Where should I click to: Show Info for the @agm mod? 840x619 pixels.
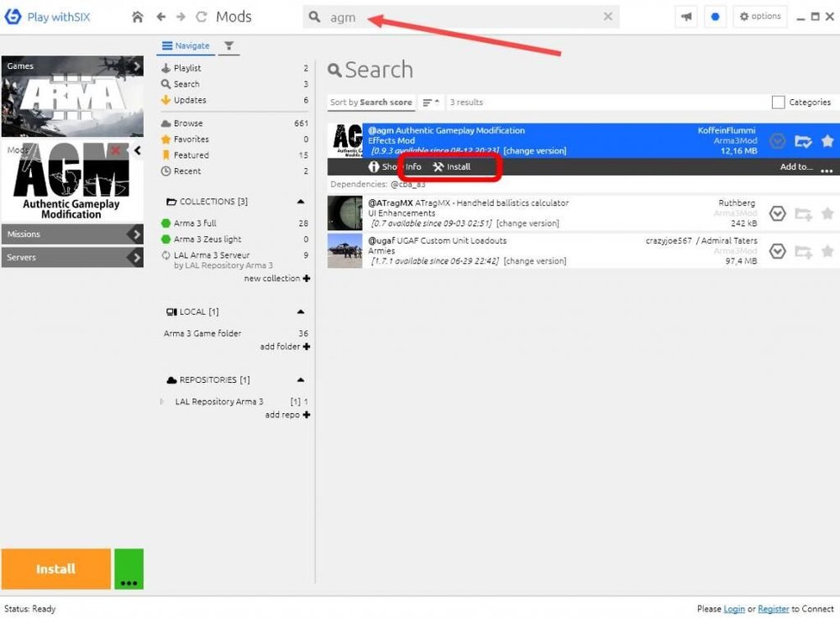click(x=395, y=167)
